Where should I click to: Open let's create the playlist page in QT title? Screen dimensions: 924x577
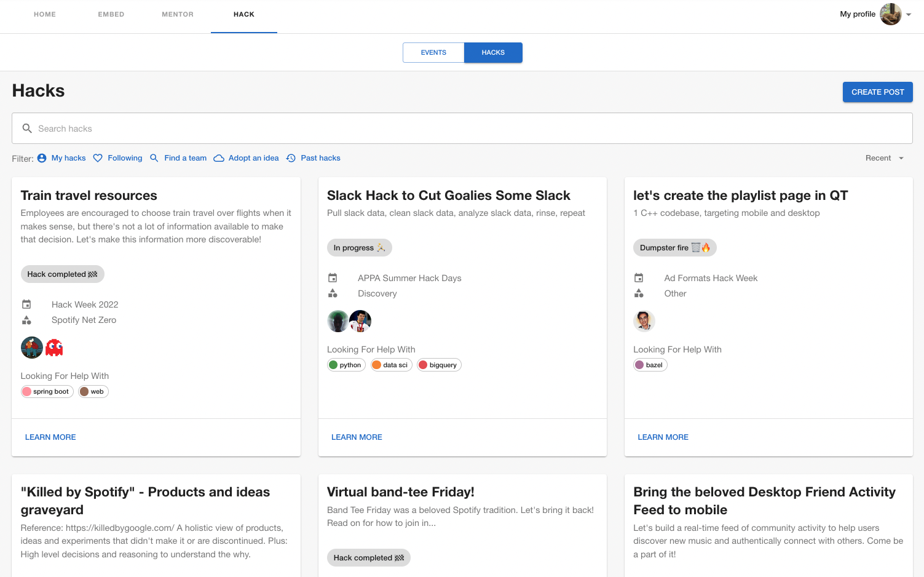tap(740, 196)
